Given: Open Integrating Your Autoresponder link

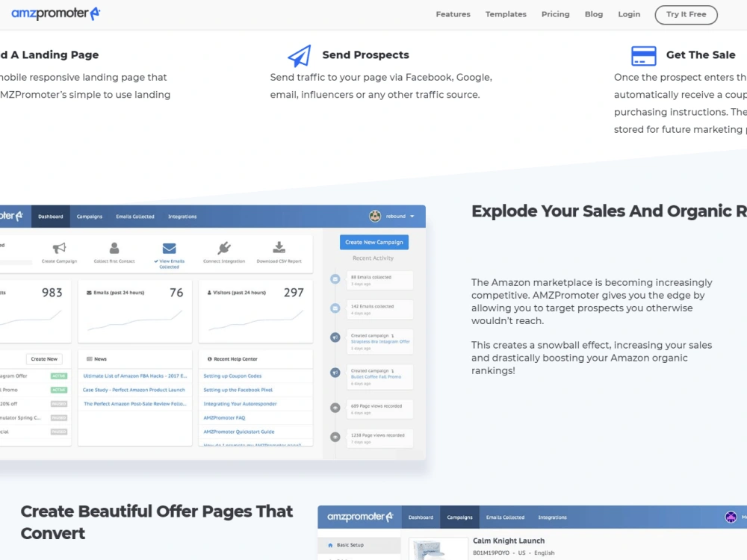Looking at the screenshot, I should tap(240, 404).
